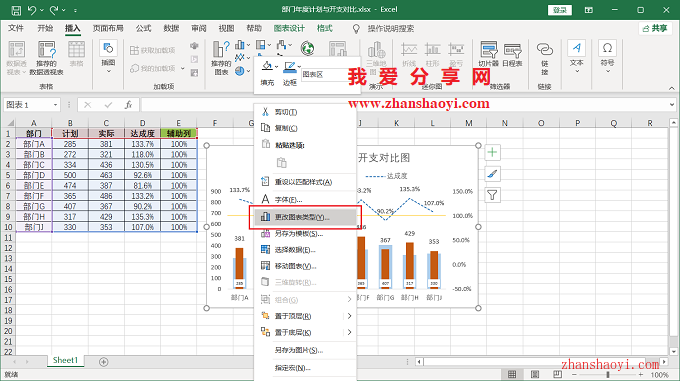
Task: Click the Chart Filters funnel button
Action: [492, 195]
